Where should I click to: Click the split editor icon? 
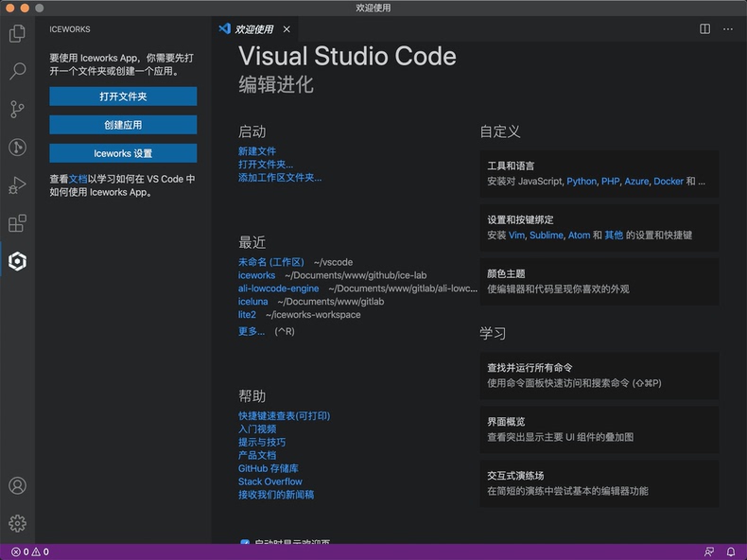(x=705, y=29)
